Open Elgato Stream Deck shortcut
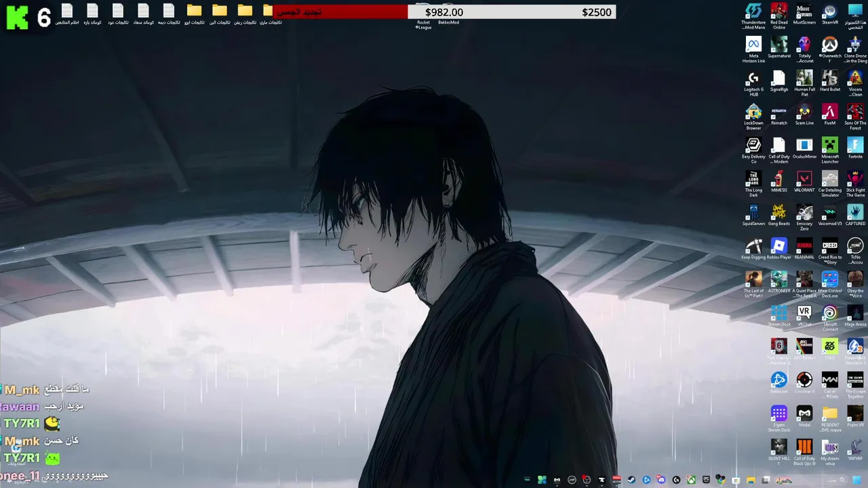868x488 pixels. tap(778, 420)
